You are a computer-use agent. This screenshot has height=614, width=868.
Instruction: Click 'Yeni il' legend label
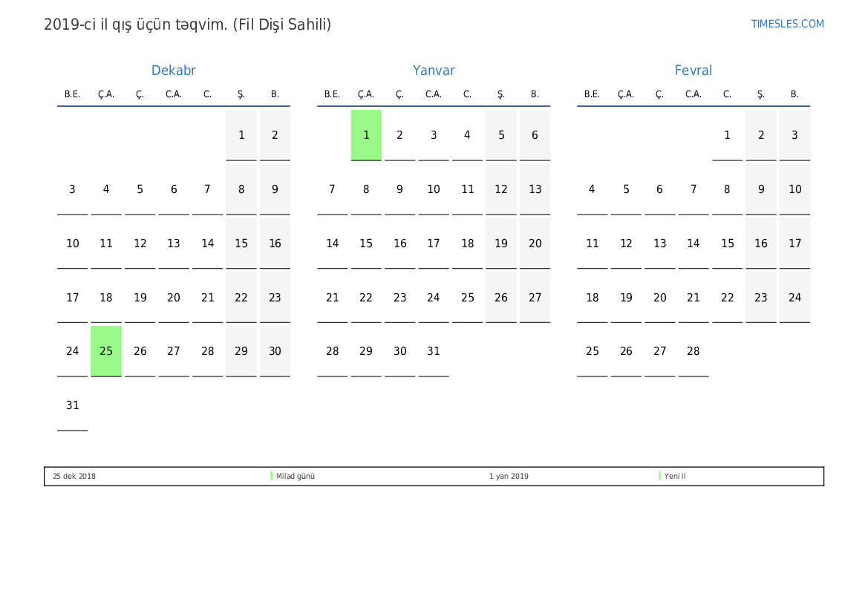pos(675,476)
